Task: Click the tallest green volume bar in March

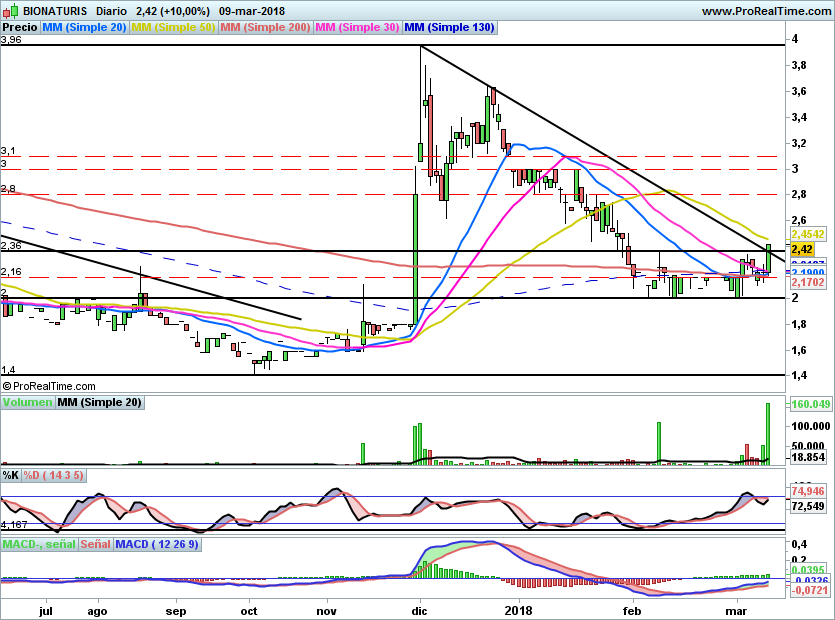Action: (x=768, y=434)
